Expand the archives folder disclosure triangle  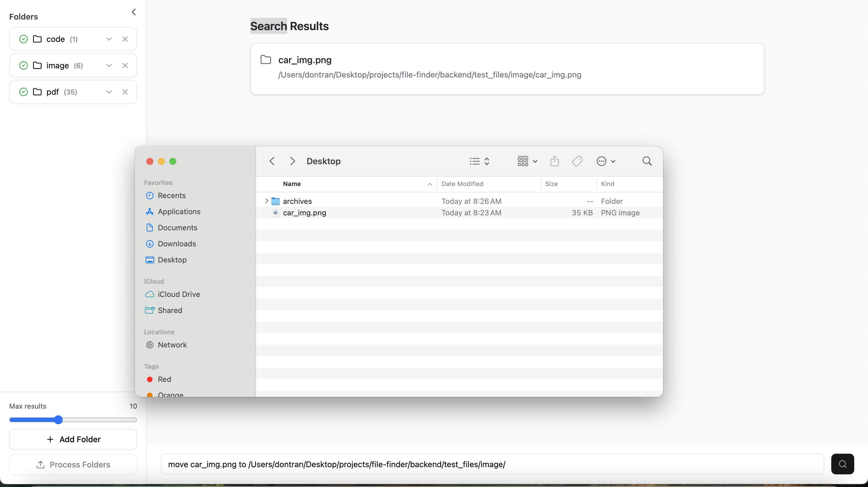[x=267, y=201]
